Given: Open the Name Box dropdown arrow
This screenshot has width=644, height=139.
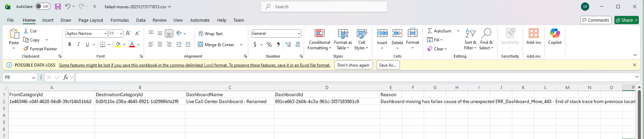Looking at the screenshot, I should [33, 77].
